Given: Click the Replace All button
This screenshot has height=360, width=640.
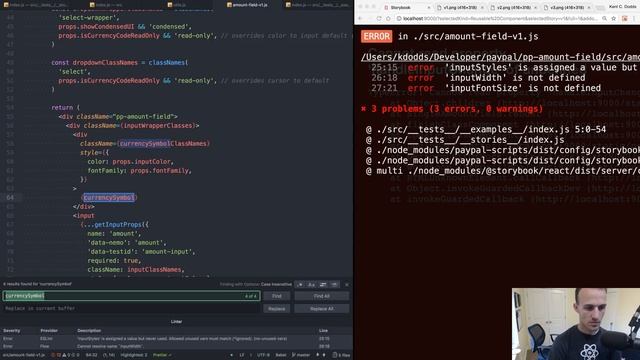Looking at the screenshot, I should coord(322,309).
